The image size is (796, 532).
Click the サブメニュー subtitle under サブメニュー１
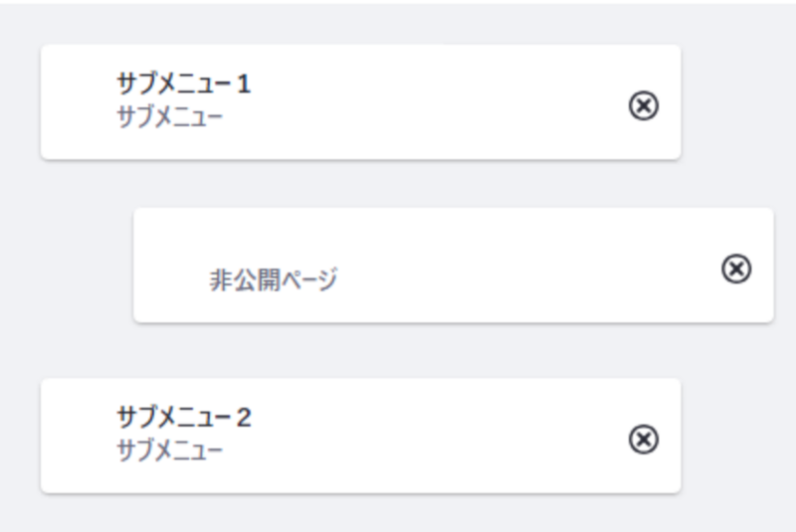point(169,117)
